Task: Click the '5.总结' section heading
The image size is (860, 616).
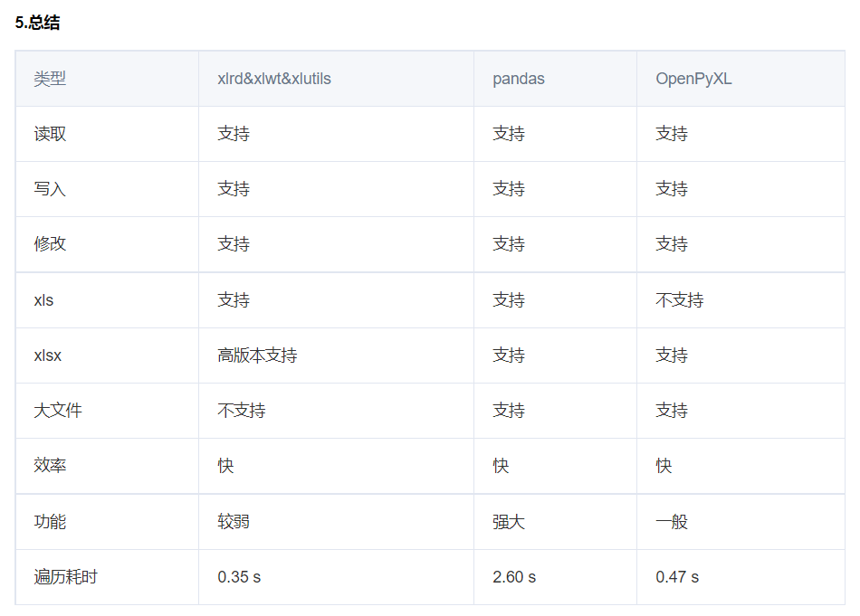Action: 38,24
